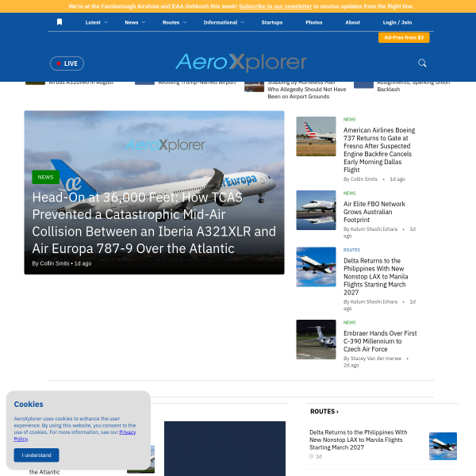Click Delta aircraft thumbnail in sidebar list
This screenshot has height=476, width=476.
coord(316,267)
